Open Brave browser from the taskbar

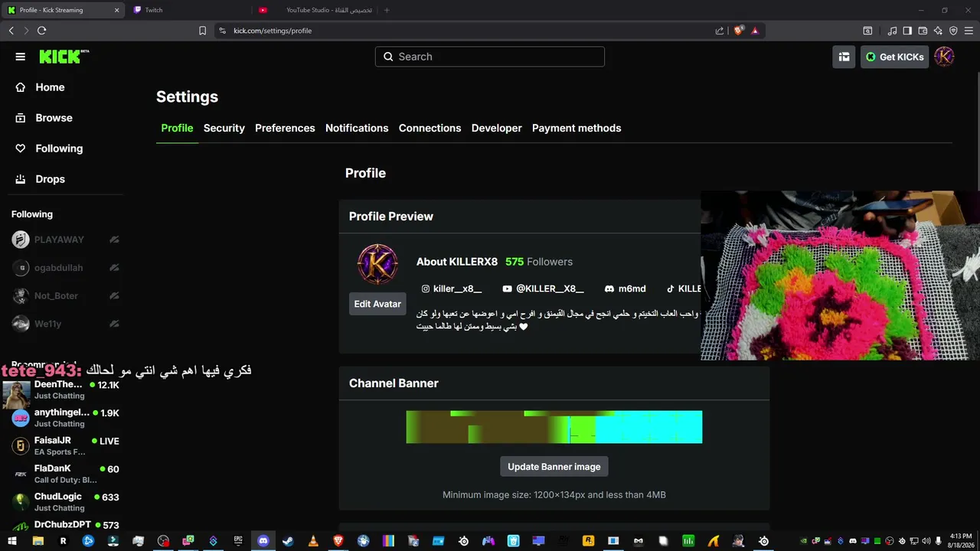click(x=338, y=541)
